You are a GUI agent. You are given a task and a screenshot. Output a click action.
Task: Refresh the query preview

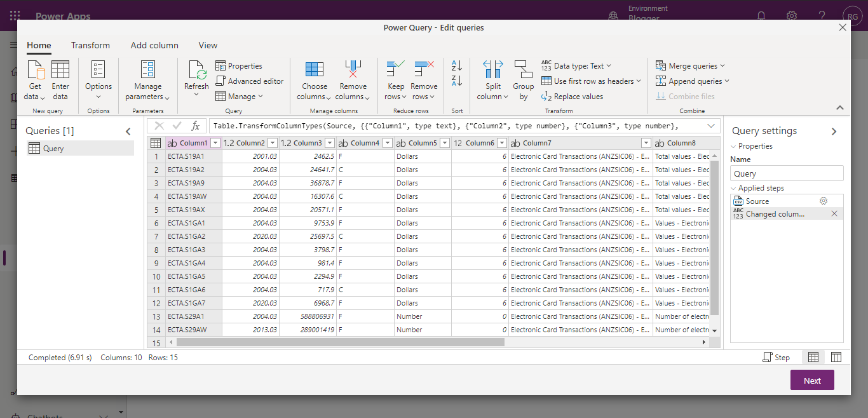[196, 79]
